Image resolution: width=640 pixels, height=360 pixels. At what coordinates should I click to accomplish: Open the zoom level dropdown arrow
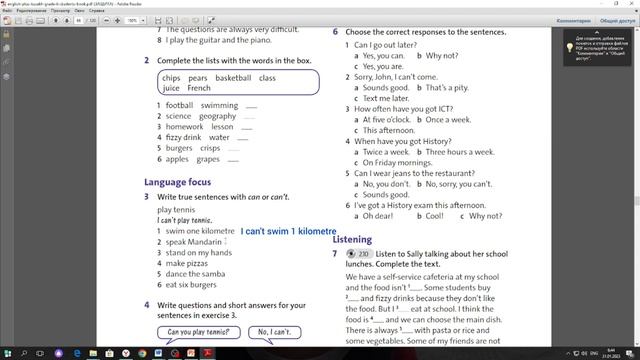(143, 20)
